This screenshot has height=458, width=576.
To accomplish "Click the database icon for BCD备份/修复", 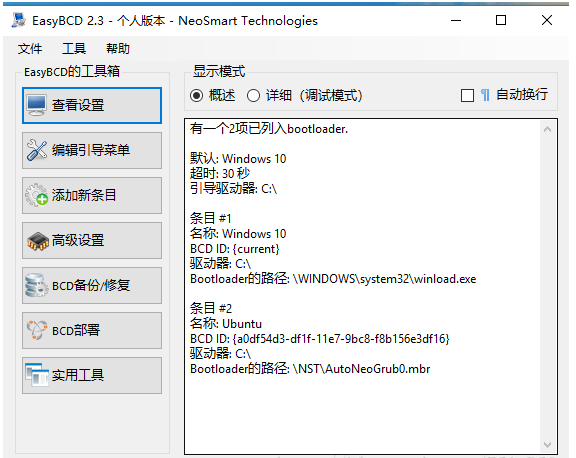I will [36, 285].
